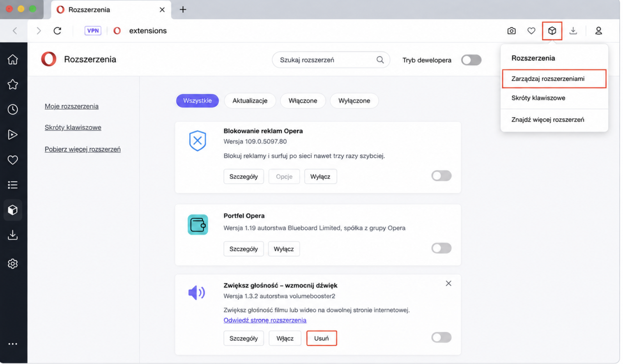Open the downloads icon in the toolbar
The image size is (623, 364).
[x=573, y=31]
